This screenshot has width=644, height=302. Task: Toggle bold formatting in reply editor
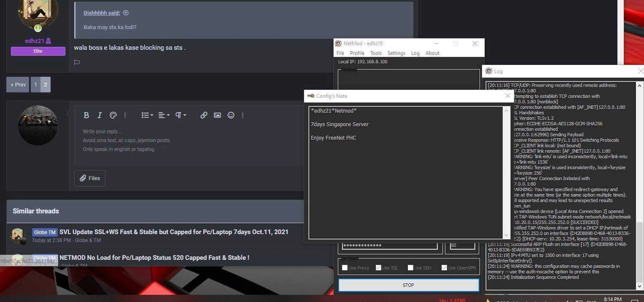[x=86, y=115]
